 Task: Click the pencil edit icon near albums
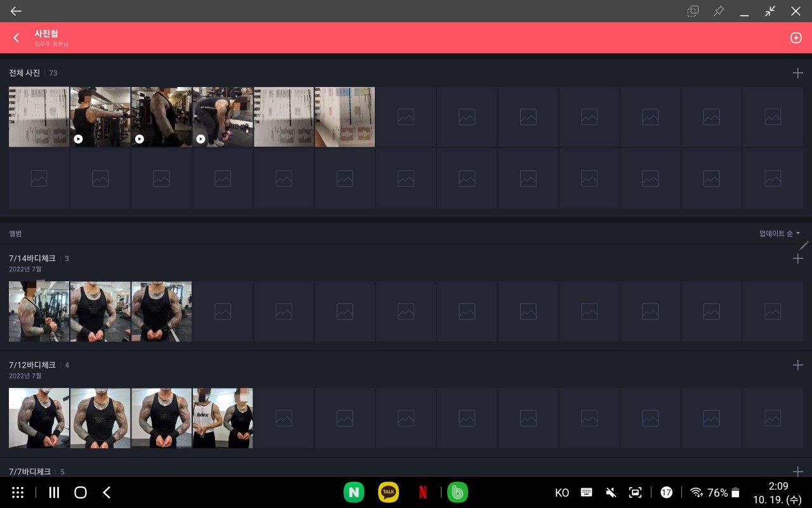pyautogui.click(x=804, y=245)
